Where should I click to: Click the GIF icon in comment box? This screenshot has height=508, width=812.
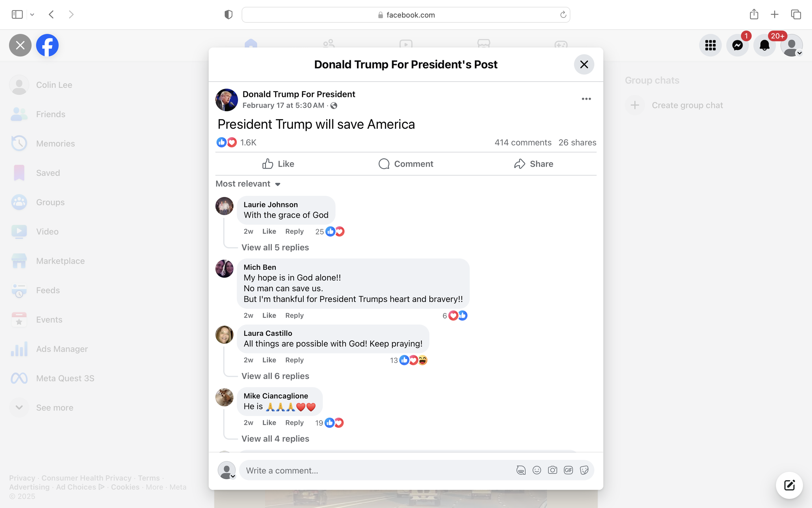pyautogui.click(x=568, y=470)
